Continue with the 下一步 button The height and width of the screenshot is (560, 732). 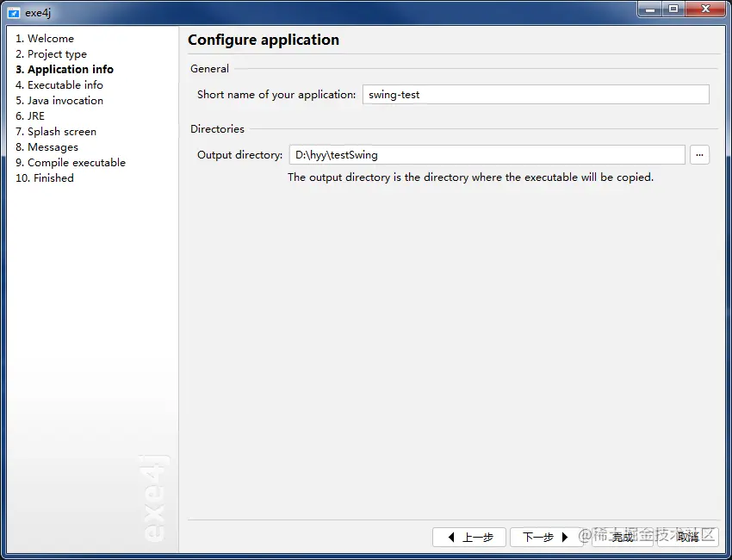(546, 537)
